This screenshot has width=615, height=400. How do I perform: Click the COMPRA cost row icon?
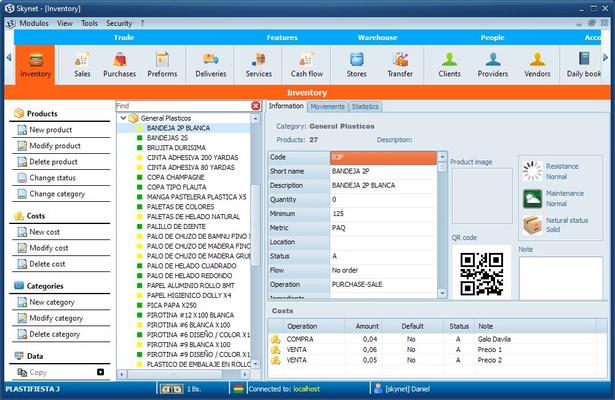click(276, 339)
